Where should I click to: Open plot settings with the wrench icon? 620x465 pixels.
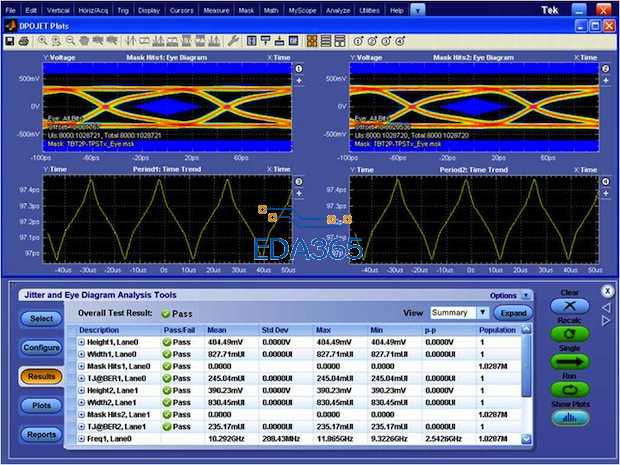(x=233, y=41)
